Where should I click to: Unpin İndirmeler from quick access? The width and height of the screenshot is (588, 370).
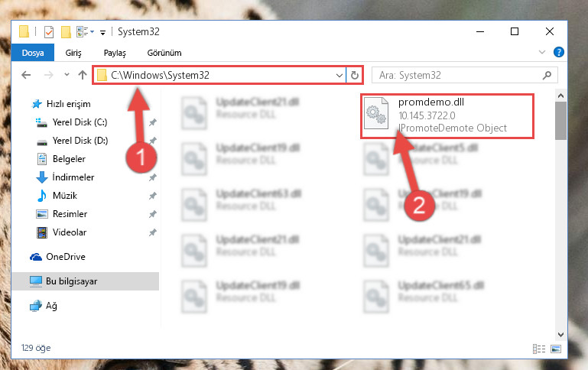(x=153, y=177)
